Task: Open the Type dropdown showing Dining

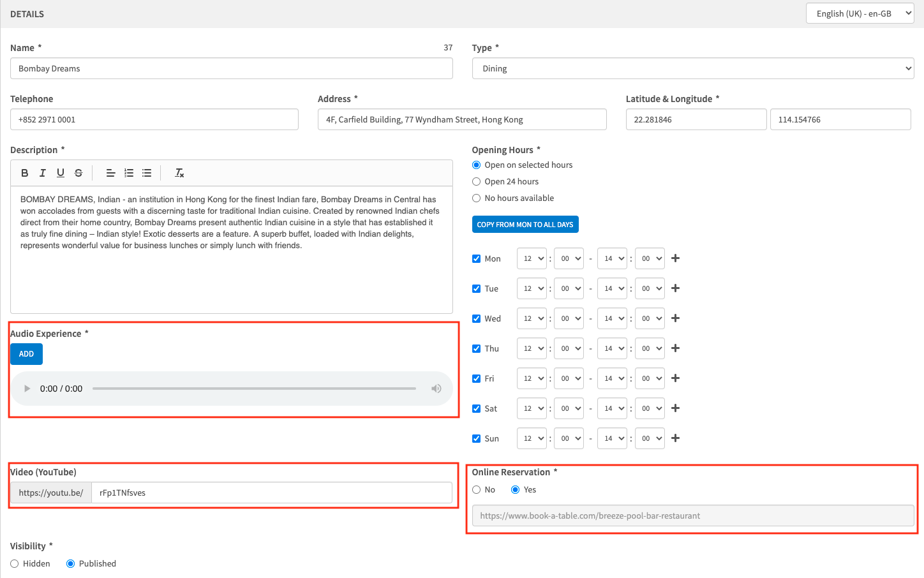Action: click(x=692, y=69)
